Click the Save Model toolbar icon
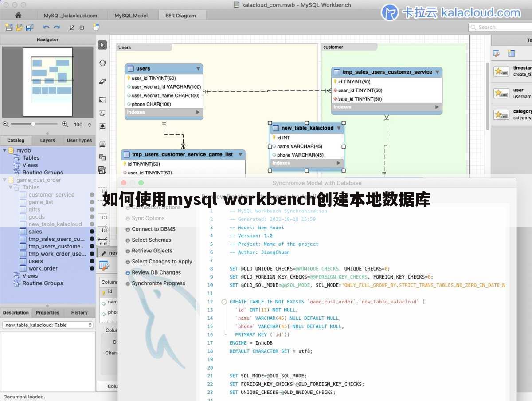Image resolution: width=532 pixels, height=401 pixels. (x=30, y=28)
